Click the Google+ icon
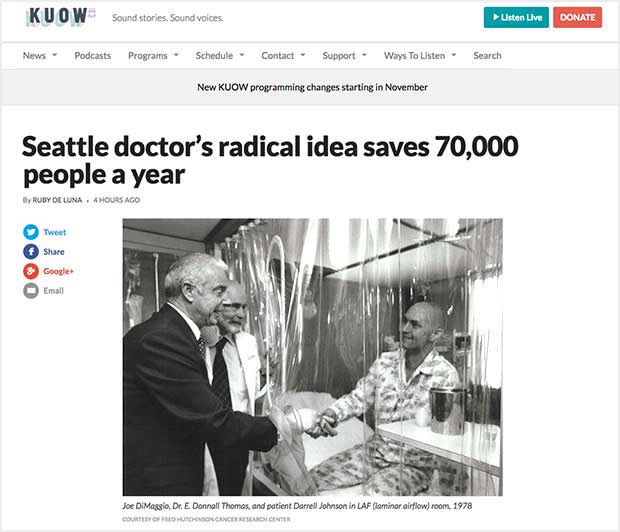 [31, 271]
